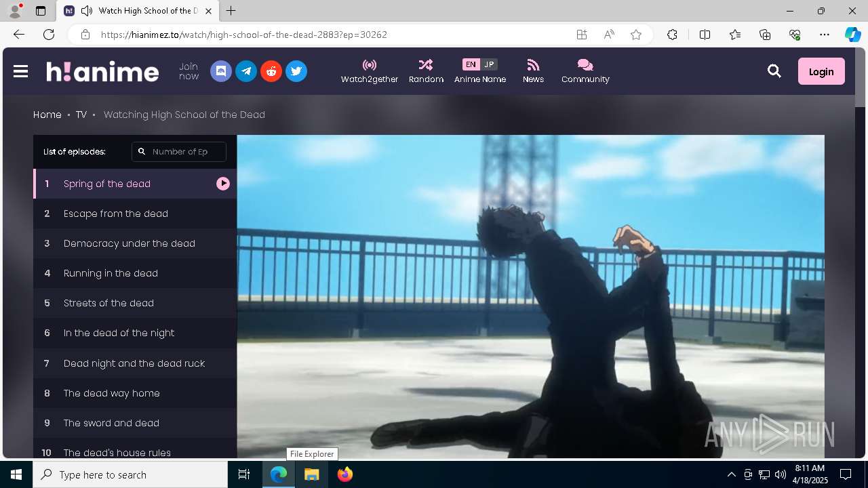Viewport: 868px width, 488px height.
Task: Open Firefox from the taskbar
Action: click(345, 474)
